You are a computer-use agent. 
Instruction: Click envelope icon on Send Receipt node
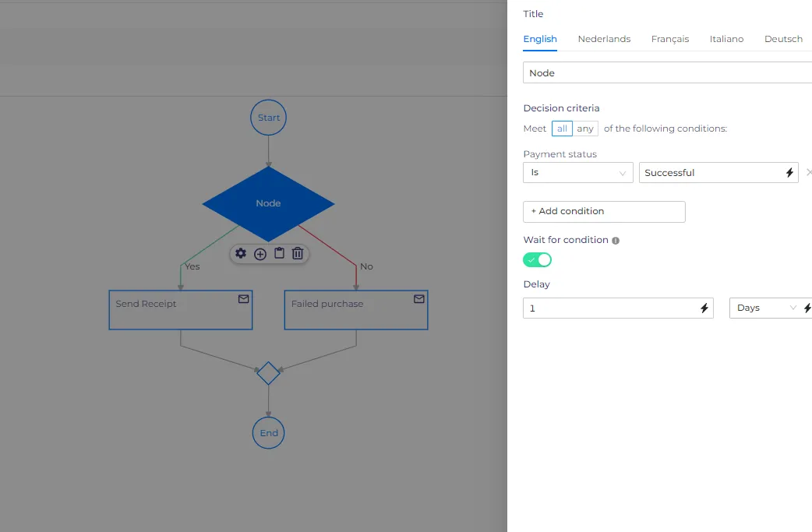[243, 299]
